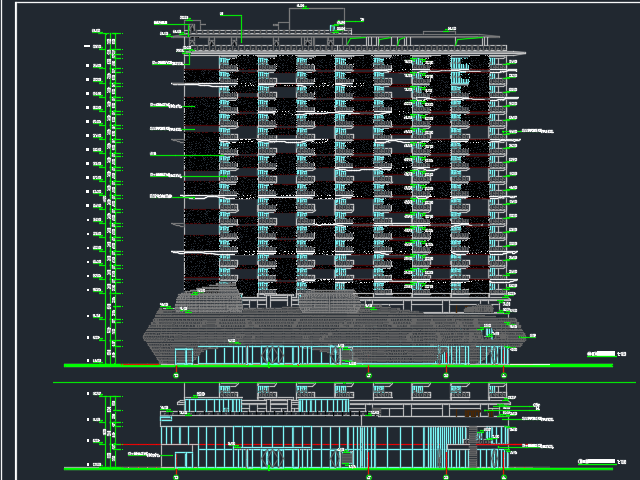The height and width of the screenshot is (480, 640).
Task: Click the leftmost grid axis bubble below upper elevation
Action: pos(177,374)
